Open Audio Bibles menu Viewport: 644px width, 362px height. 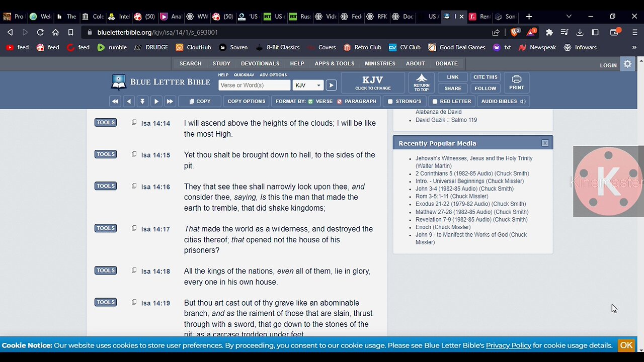click(503, 101)
